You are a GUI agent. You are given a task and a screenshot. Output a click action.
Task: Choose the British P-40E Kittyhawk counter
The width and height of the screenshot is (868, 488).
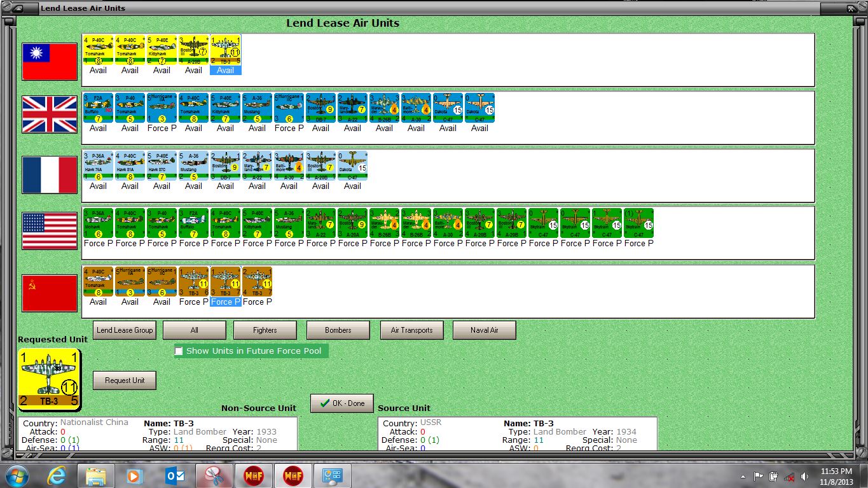[x=225, y=108]
